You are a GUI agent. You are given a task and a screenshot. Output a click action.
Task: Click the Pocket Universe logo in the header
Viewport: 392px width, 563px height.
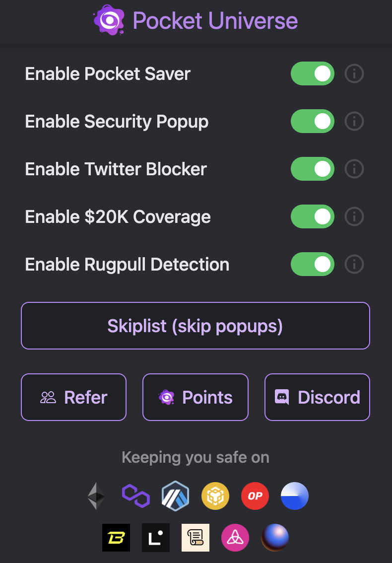pos(109,20)
